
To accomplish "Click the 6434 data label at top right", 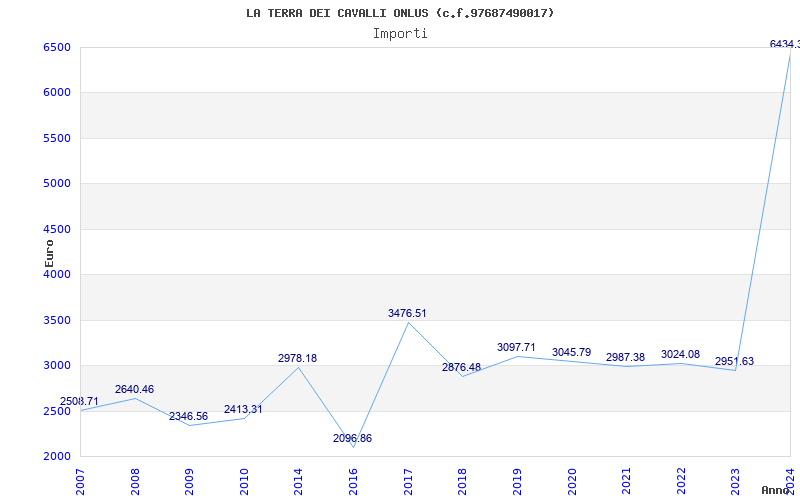I will point(785,45).
